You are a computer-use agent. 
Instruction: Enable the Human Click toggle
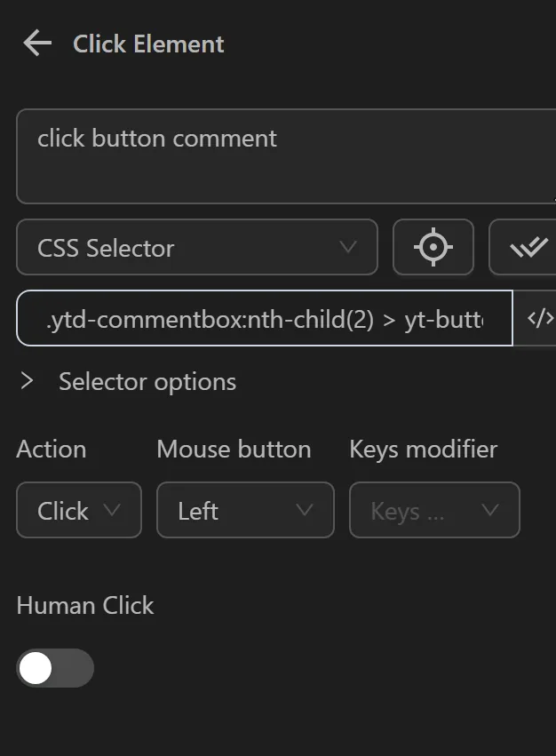[54, 668]
